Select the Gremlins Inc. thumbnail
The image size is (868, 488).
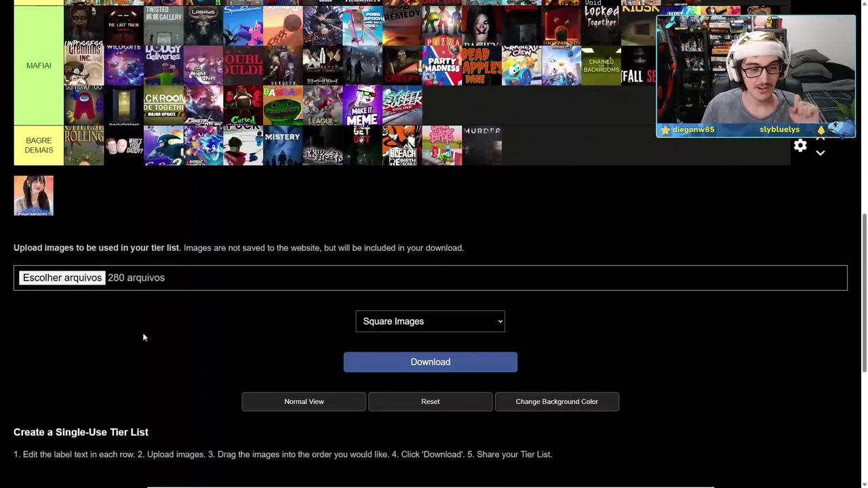tap(83, 65)
